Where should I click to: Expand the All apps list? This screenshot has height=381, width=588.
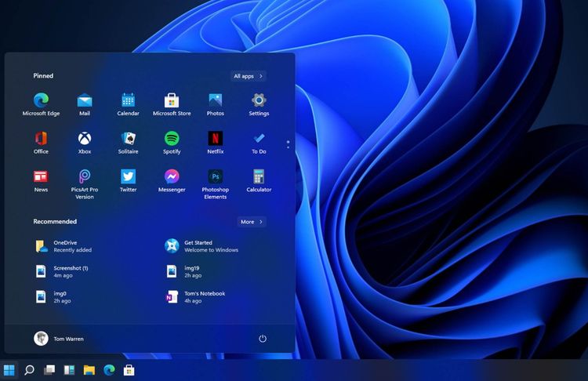coord(249,76)
